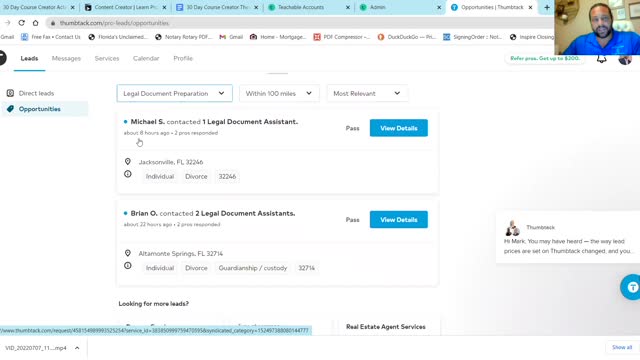Click Individual tag in Michael S. card
Viewport: 640px width, 360px height.
pyautogui.click(x=160, y=177)
